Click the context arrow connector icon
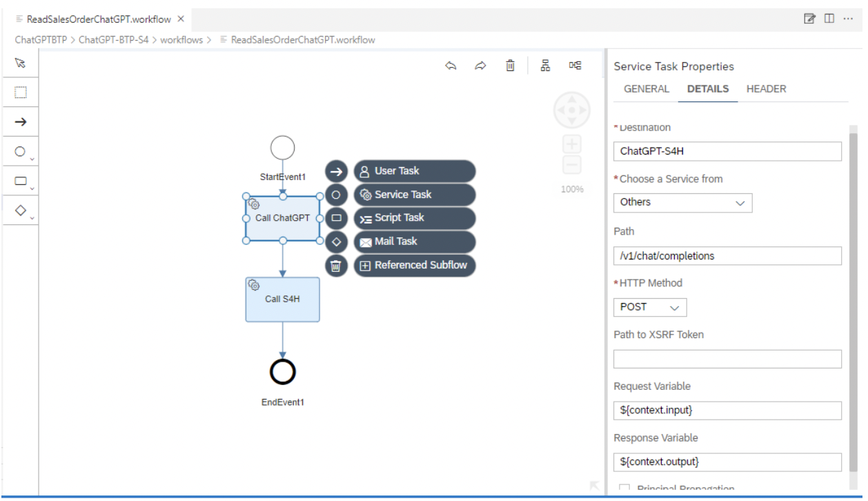Screen dimensions: 868x501 [x=336, y=171]
